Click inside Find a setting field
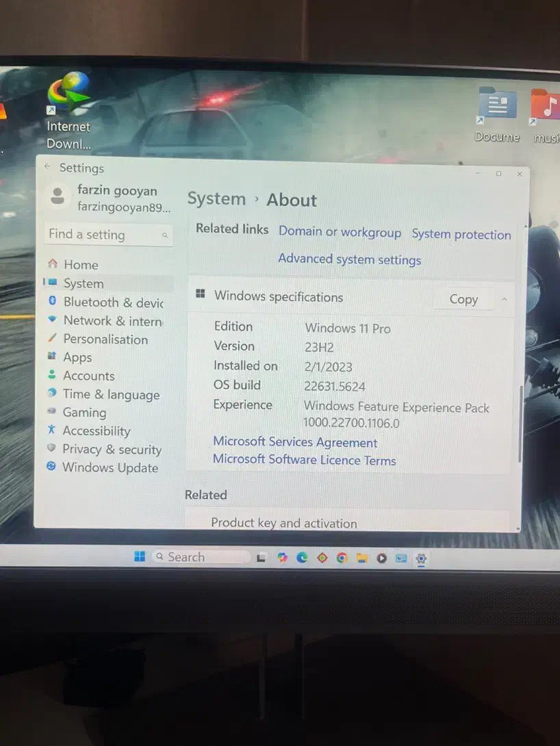 [x=108, y=234]
